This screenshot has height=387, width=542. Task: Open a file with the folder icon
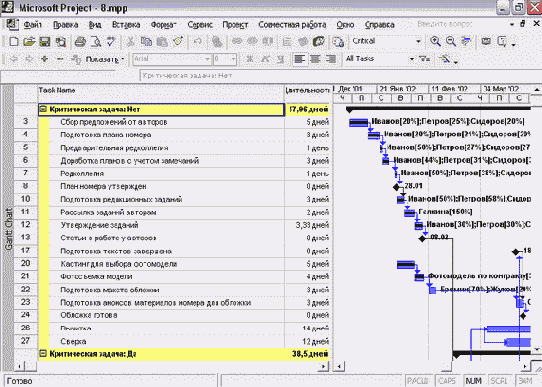[29, 42]
